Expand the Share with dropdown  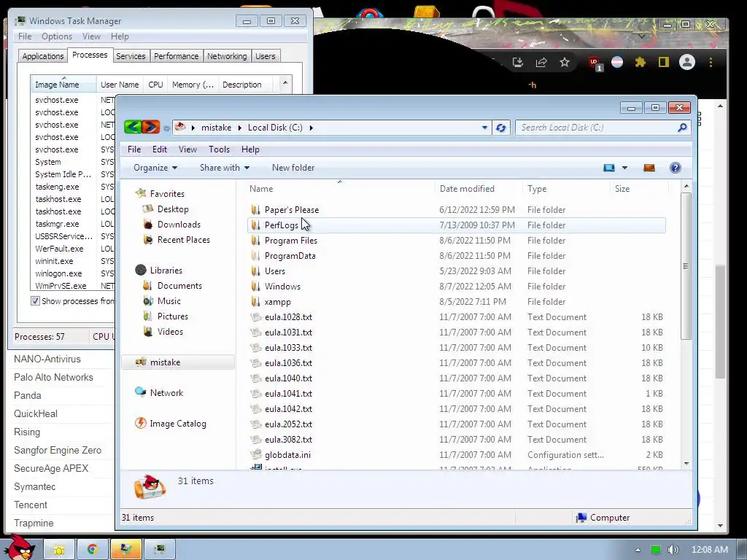(225, 168)
